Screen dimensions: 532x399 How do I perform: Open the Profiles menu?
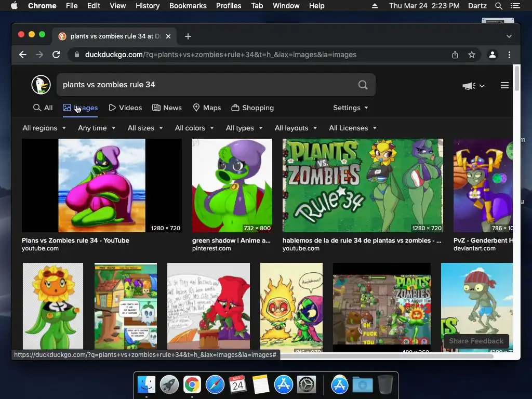(x=229, y=6)
